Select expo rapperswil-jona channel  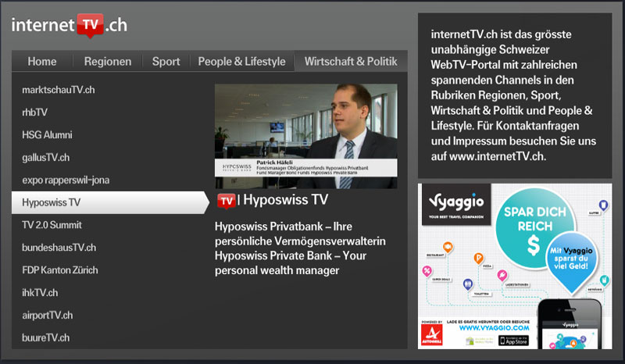(x=66, y=180)
